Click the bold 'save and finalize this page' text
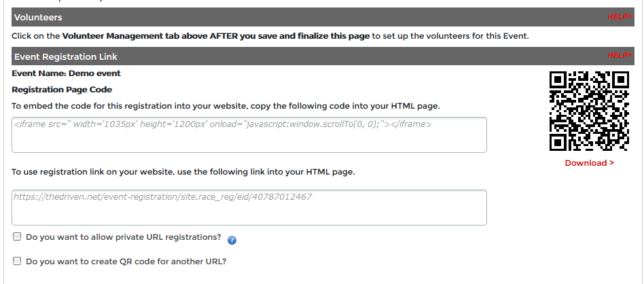The image size is (644, 284). (x=315, y=36)
